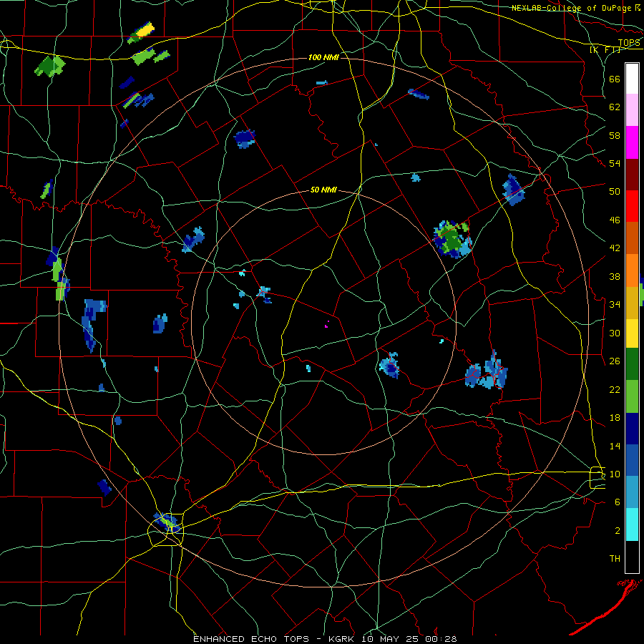Click the '66' legend value

pyautogui.click(x=615, y=79)
